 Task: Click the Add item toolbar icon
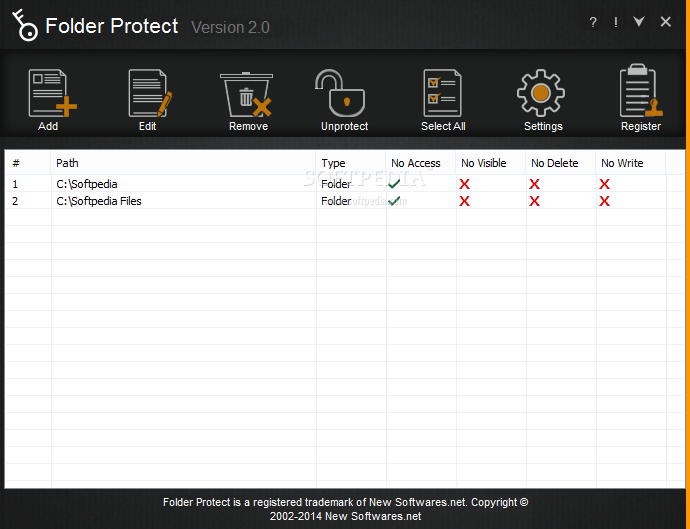52,93
